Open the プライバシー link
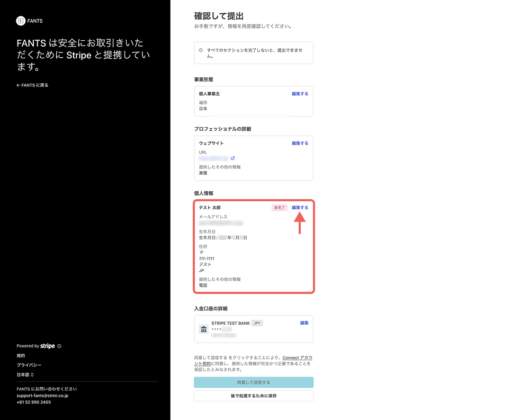The image size is (520, 420). [29, 365]
